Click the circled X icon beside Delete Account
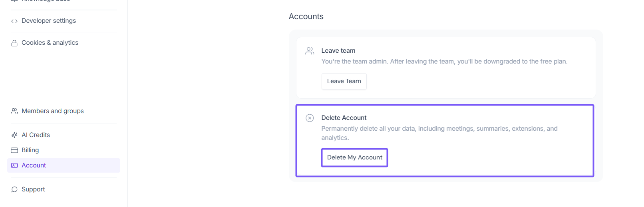The image size is (644, 207). click(x=310, y=118)
